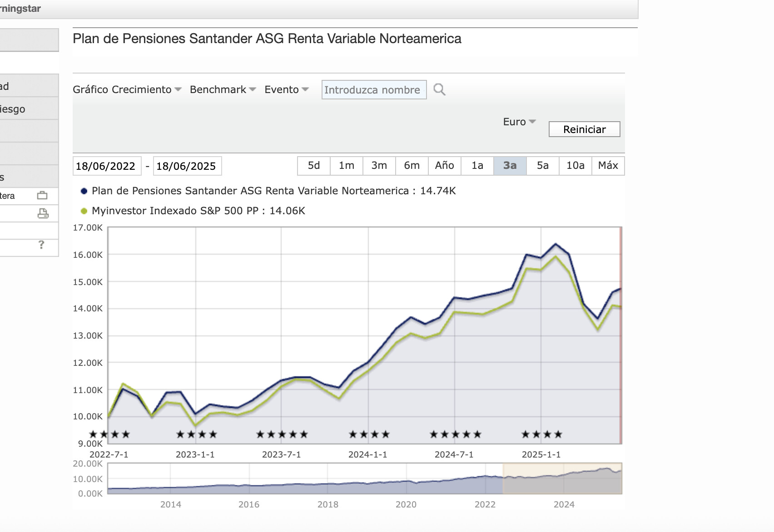Click the Reiniciar button
Viewport: 774px width, 532px height.
(x=584, y=129)
